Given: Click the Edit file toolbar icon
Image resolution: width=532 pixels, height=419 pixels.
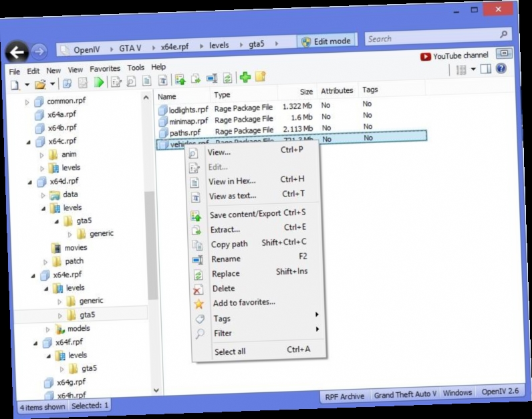Looking at the screenshot, I should (x=116, y=82).
